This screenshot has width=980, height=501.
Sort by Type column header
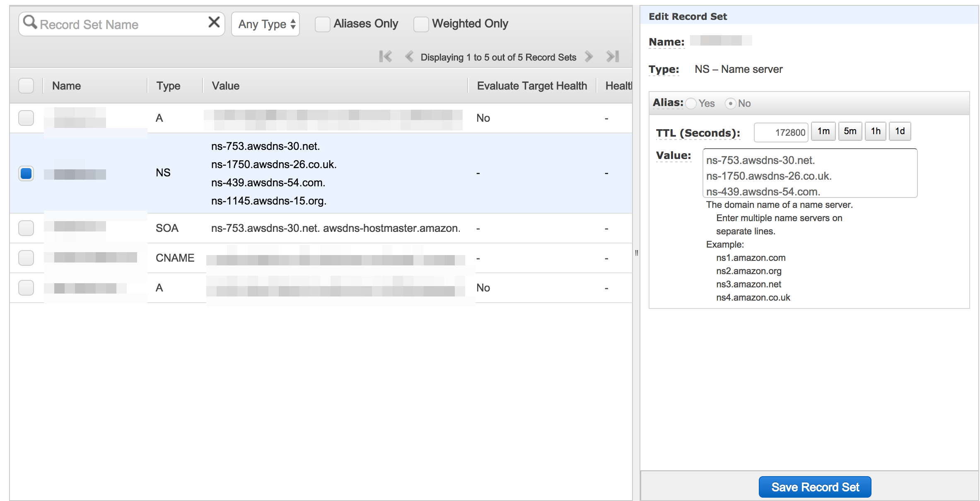168,86
